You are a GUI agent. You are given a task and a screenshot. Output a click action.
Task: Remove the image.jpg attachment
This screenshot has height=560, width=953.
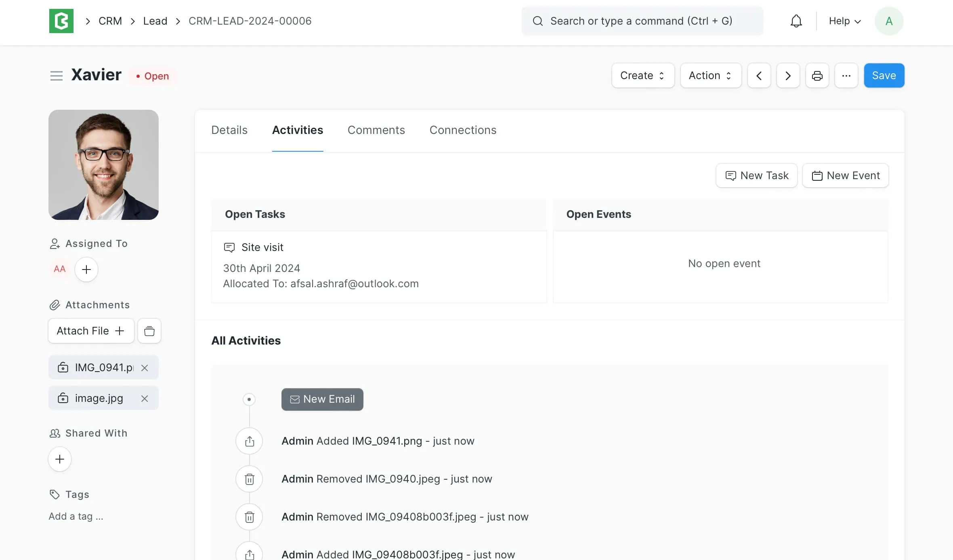click(145, 399)
